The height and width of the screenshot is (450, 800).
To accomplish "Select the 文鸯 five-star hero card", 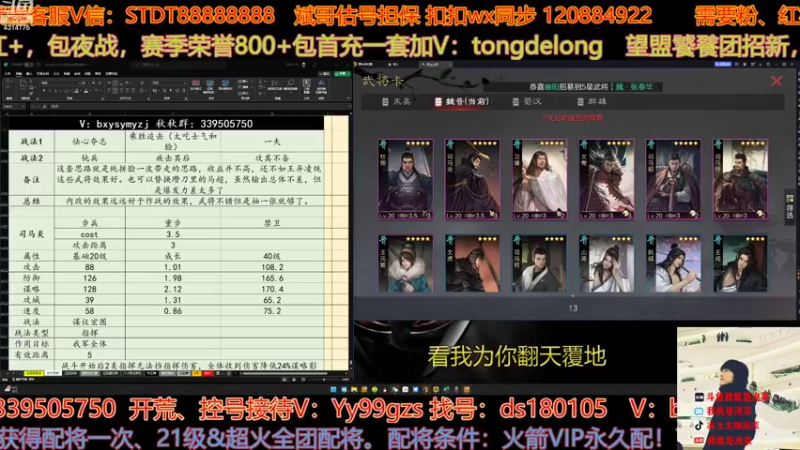I will (607, 180).
